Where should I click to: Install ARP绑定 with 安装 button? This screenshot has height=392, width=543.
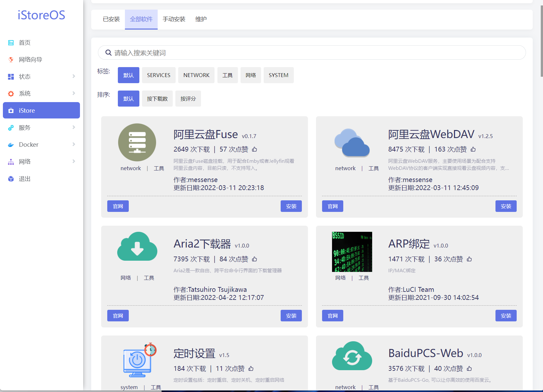506,316
